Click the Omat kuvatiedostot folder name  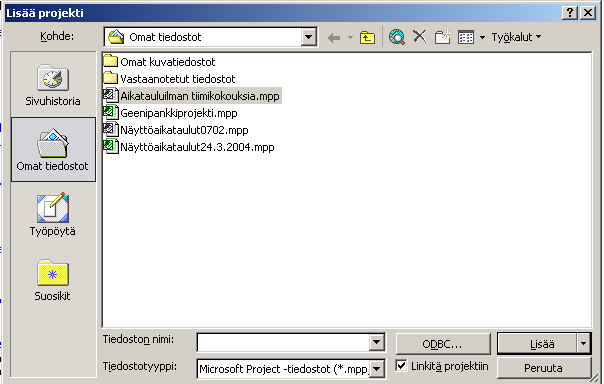tap(168, 62)
